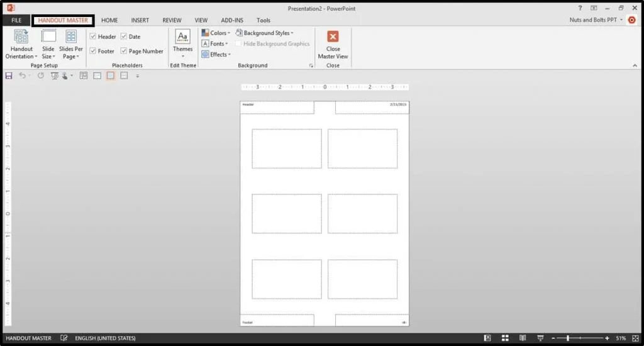
Task: Open the Effects dropdown
Action: [x=216, y=54]
